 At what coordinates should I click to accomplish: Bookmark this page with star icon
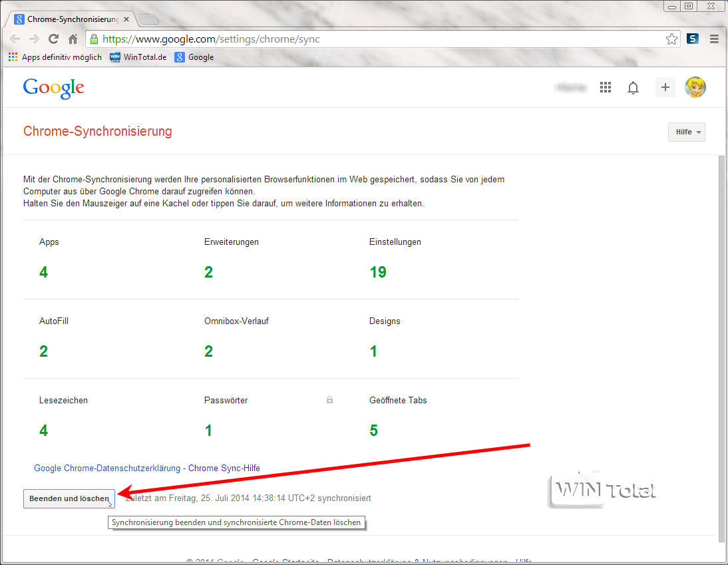pos(671,39)
